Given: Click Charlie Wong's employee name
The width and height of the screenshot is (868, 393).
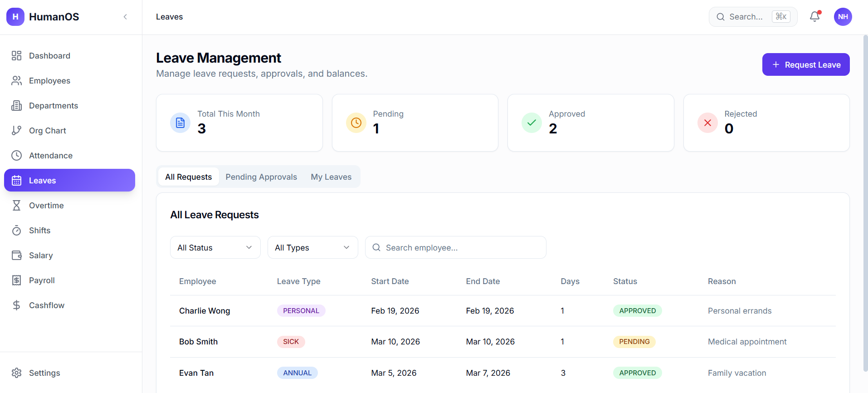Looking at the screenshot, I should (205, 311).
